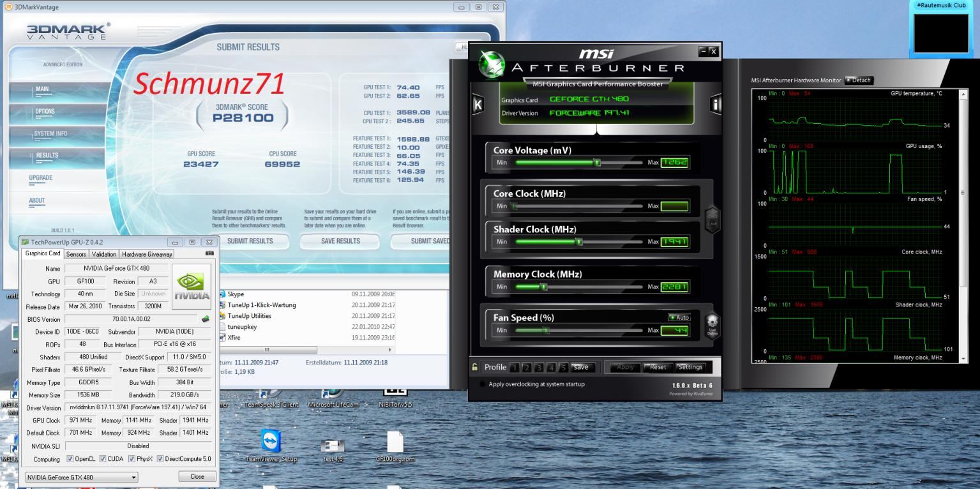Toggle the OpenCL checkbox
The image size is (980, 489).
71,459
